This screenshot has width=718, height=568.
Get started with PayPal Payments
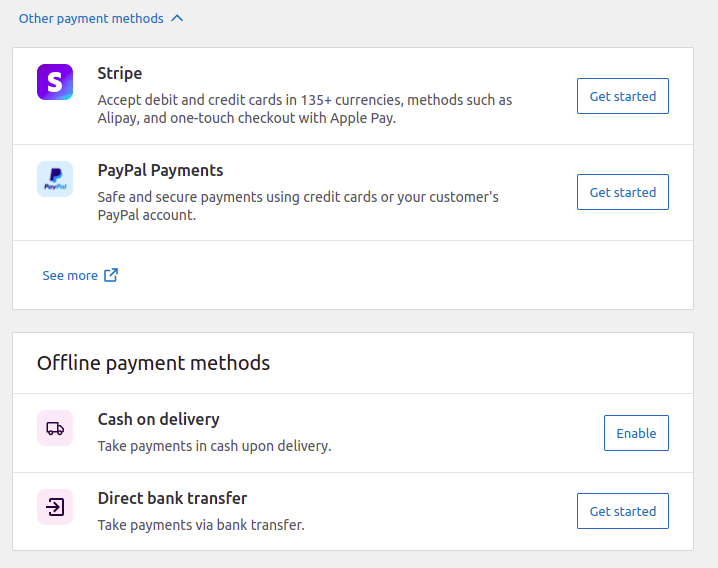623,192
